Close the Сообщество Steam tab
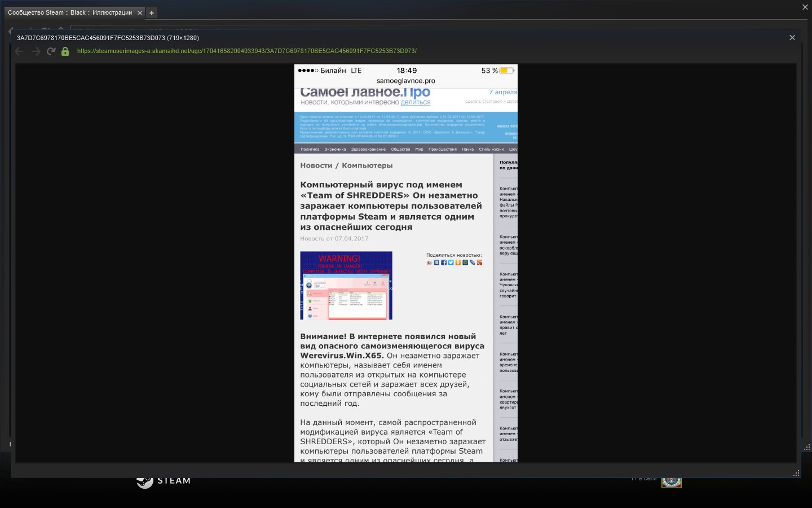This screenshot has width=812, height=508. 140,13
